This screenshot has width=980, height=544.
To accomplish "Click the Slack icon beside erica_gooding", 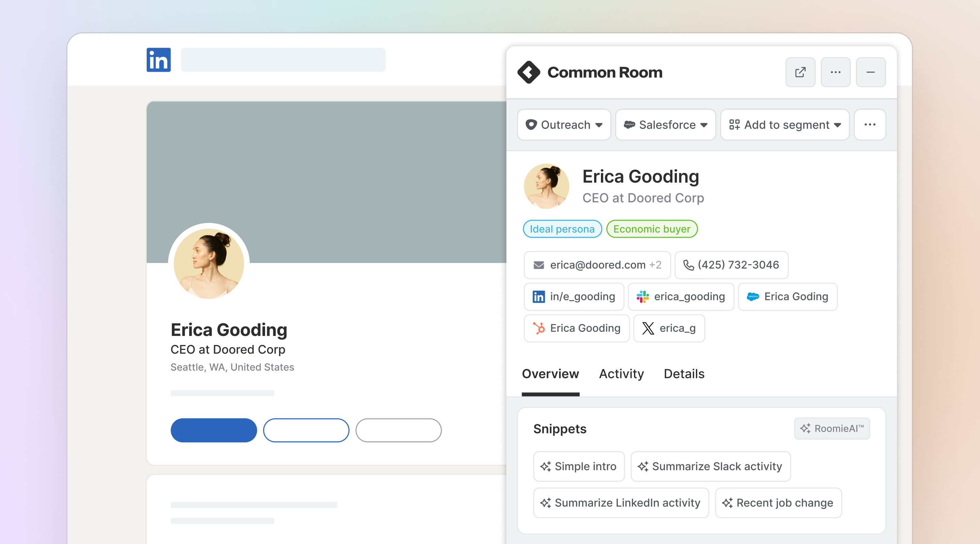I will click(643, 296).
